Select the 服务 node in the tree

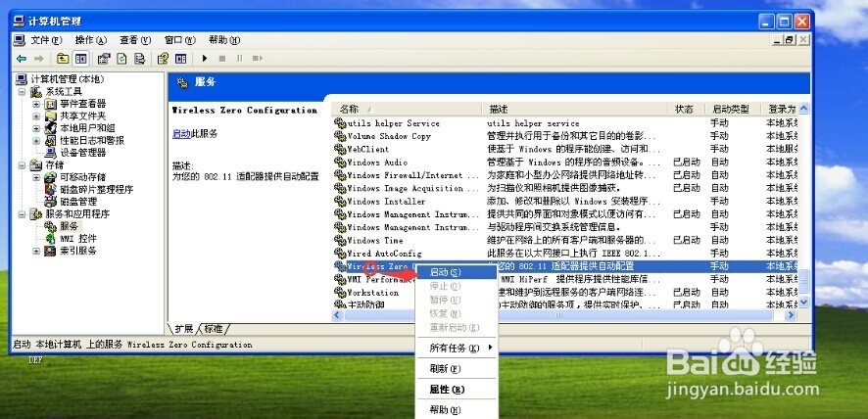tap(70, 226)
